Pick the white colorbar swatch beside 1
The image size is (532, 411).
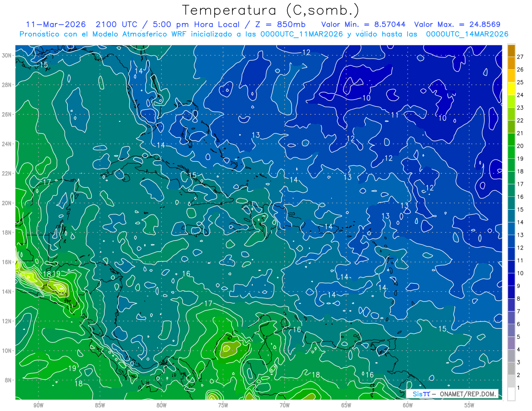511,394
